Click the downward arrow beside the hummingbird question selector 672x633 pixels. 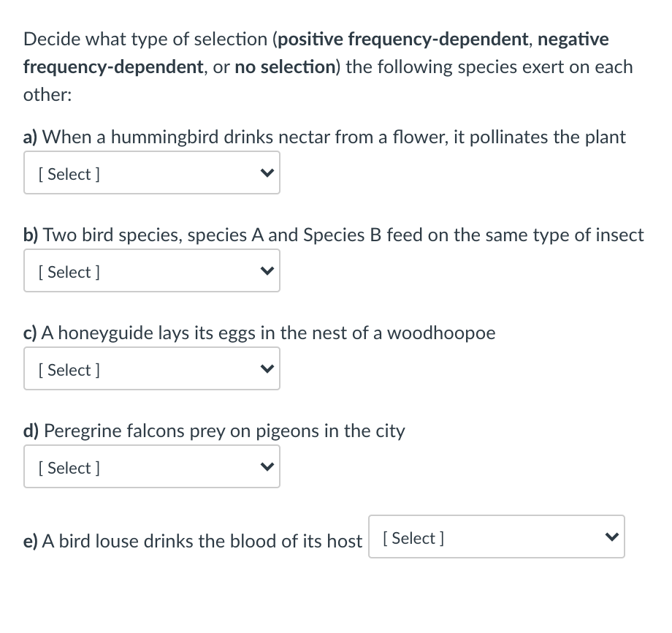(x=267, y=173)
